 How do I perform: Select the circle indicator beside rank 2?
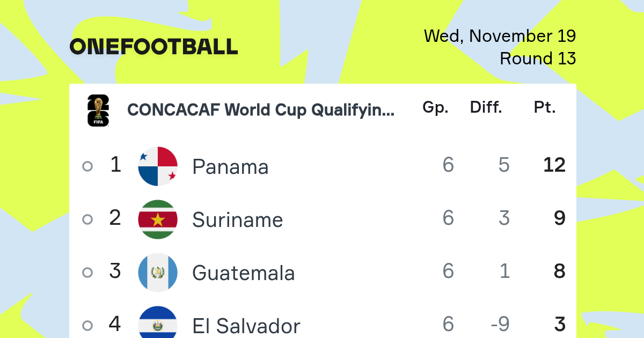[x=87, y=219]
